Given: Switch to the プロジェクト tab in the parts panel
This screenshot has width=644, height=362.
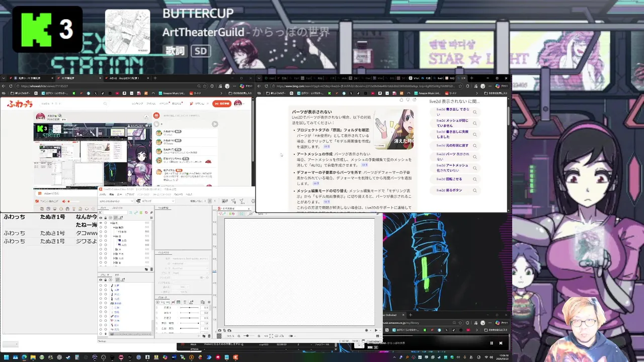Looking at the screenshot, I should coord(118,208).
